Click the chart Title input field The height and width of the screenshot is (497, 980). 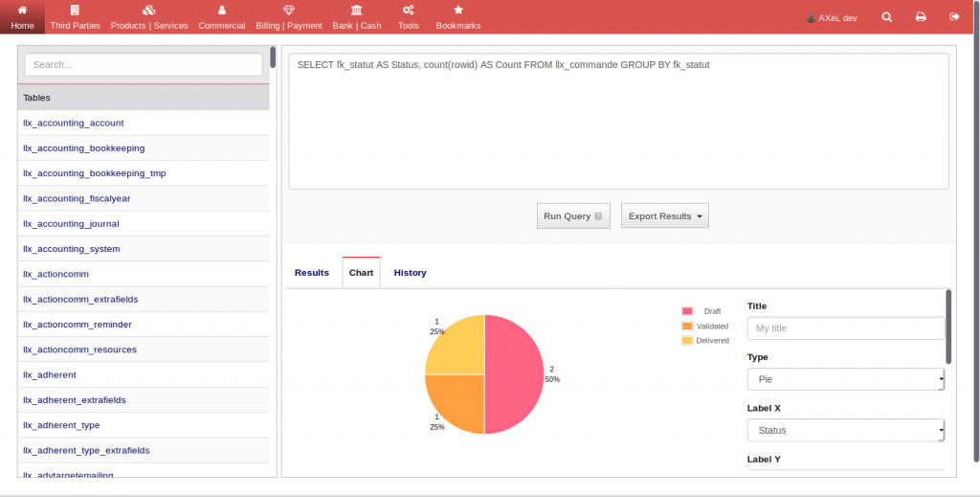coord(845,328)
